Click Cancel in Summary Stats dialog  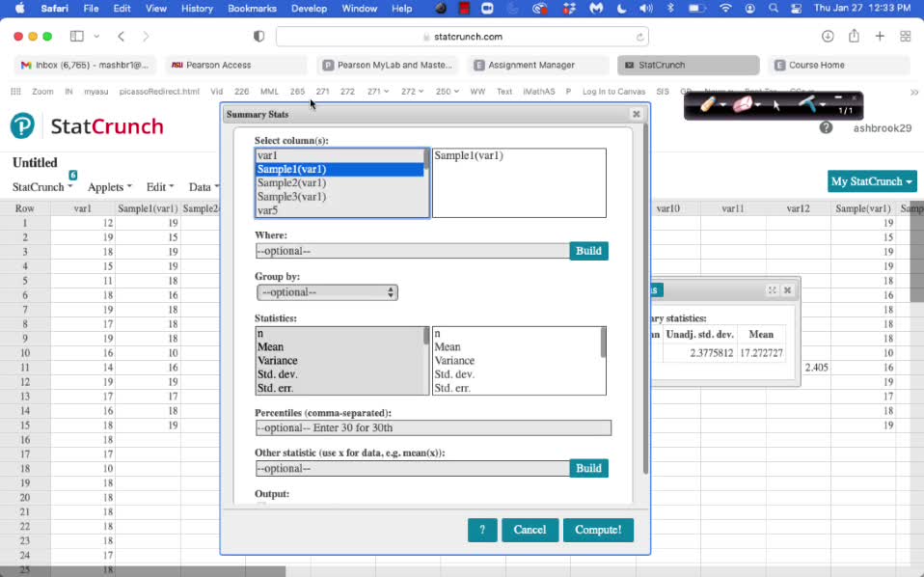coord(530,530)
